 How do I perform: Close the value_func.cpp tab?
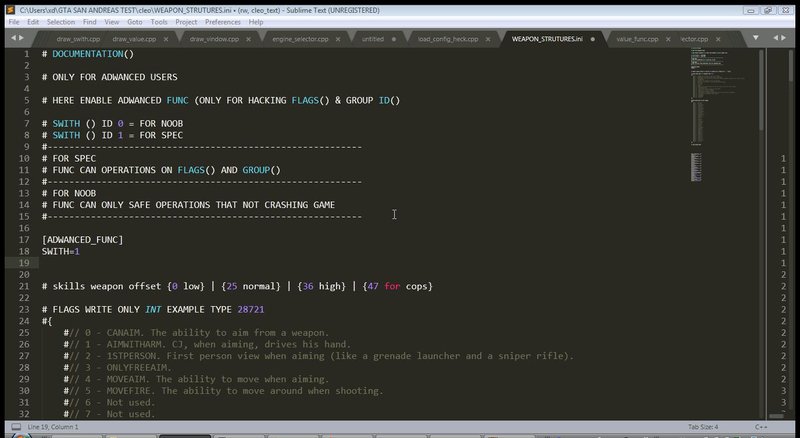click(668, 39)
